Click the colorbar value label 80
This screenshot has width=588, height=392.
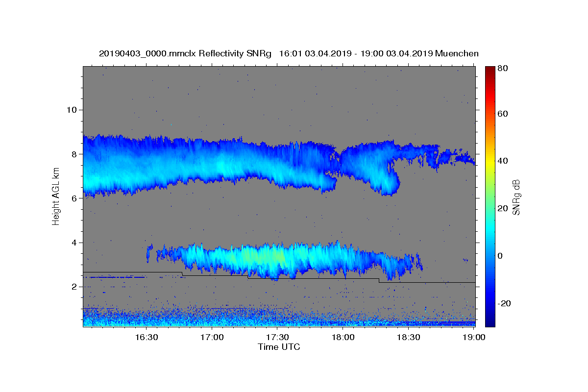pyautogui.click(x=503, y=69)
